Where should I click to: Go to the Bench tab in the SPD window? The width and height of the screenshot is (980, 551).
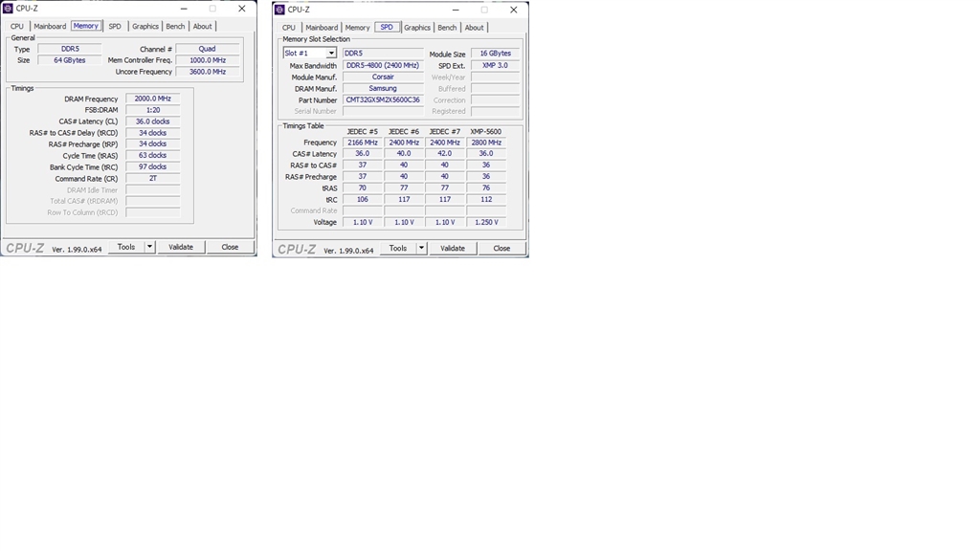(x=447, y=28)
